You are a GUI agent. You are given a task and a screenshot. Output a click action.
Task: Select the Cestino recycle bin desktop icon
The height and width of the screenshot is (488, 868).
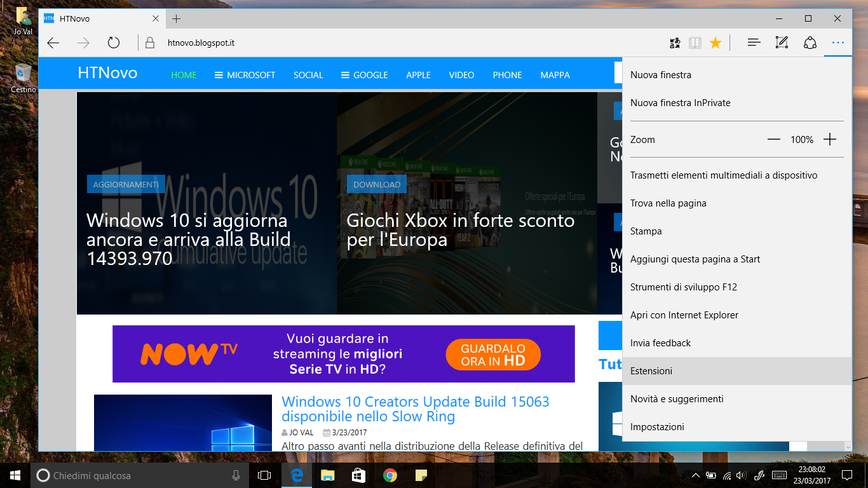click(23, 78)
